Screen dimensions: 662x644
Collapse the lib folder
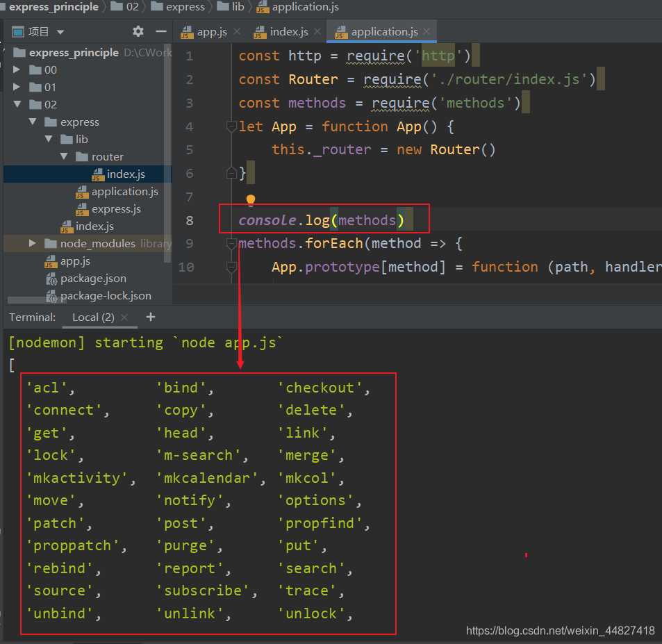[x=49, y=139]
